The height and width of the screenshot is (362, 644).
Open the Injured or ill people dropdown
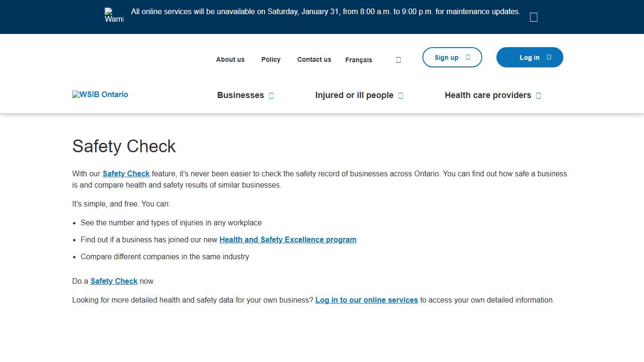click(x=359, y=95)
